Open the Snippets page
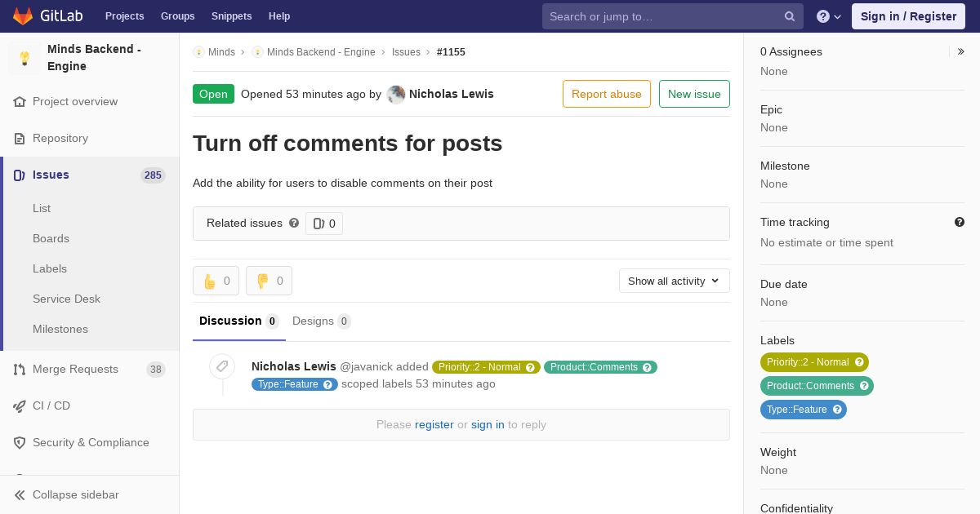The image size is (980, 514). coord(232,16)
